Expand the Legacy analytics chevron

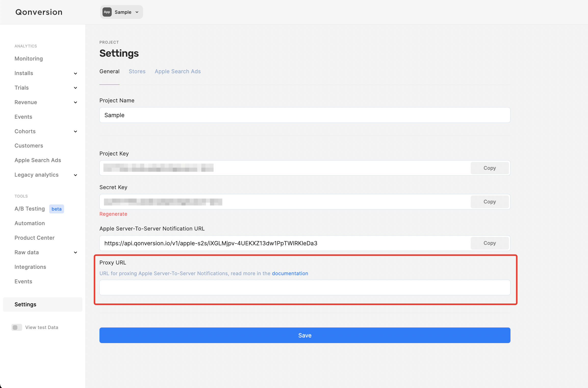coord(75,175)
